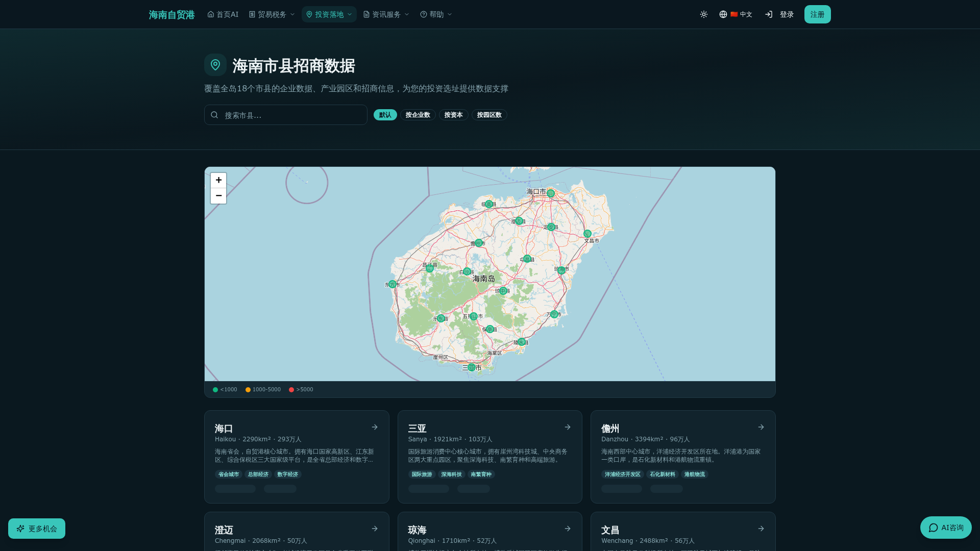The width and height of the screenshot is (980, 551).
Task: Zoom out the map with minus button
Action: coord(218,196)
